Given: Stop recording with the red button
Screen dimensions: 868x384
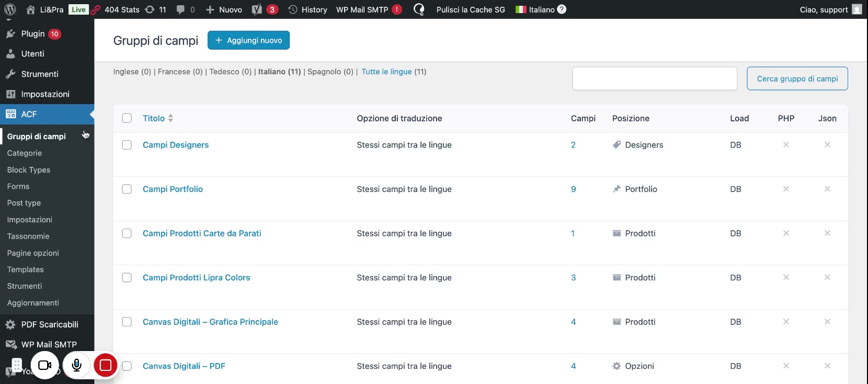Looking at the screenshot, I should (x=106, y=365).
